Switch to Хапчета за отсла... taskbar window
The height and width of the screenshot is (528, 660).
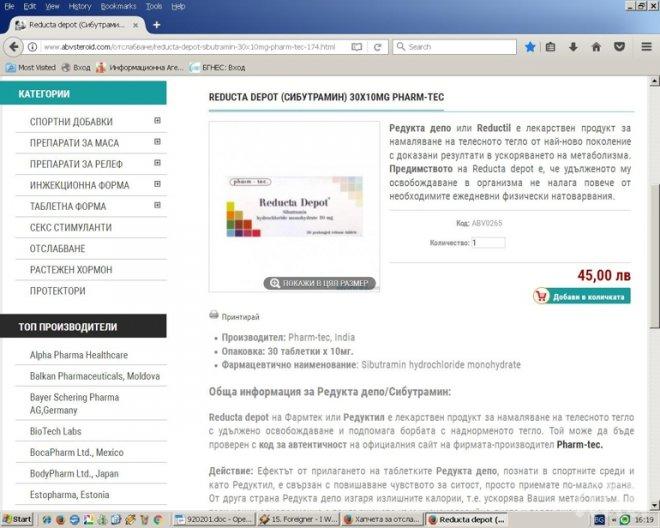[x=382, y=520]
